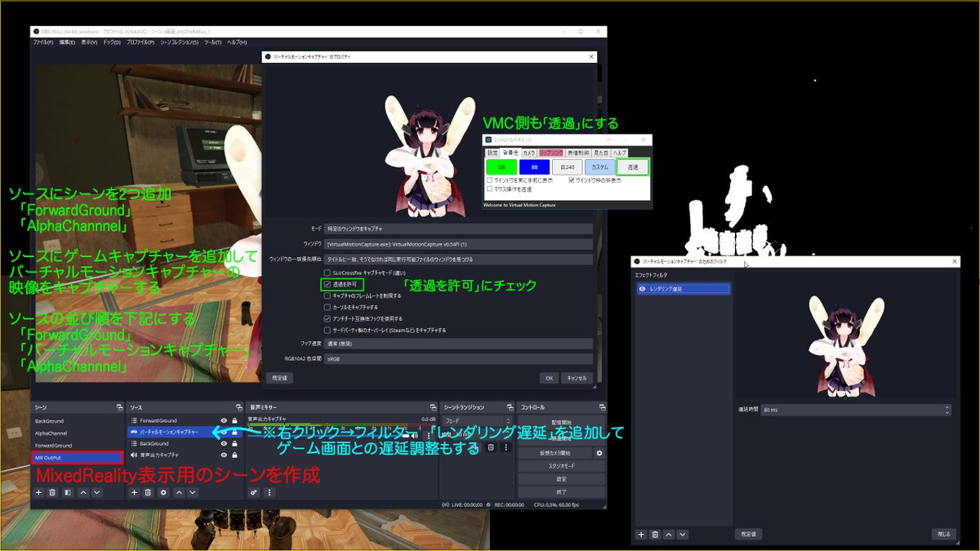Open RGB10A2 色空間 dropdown
Image resolution: width=980 pixels, height=551 pixels.
click(458, 358)
